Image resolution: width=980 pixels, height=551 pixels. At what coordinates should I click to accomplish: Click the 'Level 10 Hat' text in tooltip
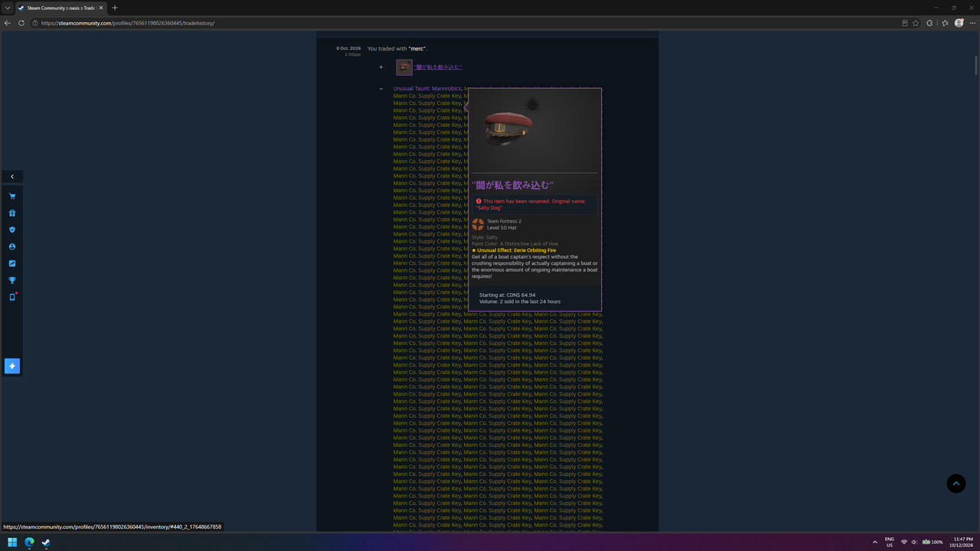point(501,228)
